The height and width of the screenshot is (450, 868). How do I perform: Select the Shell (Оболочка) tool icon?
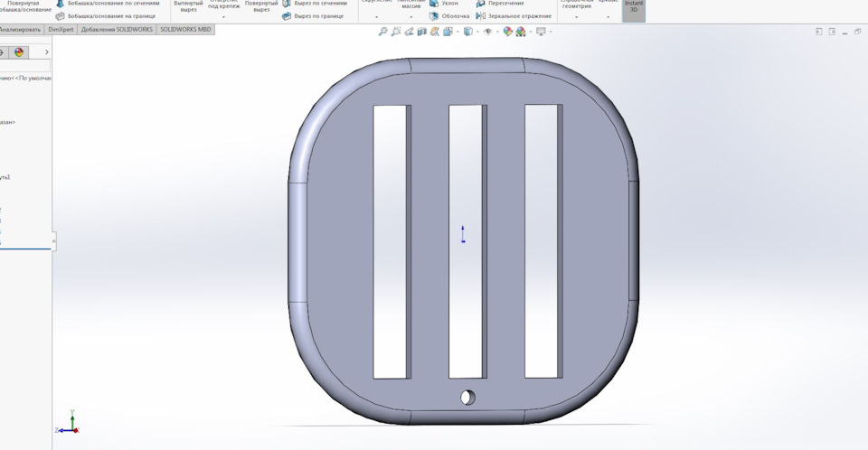click(x=435, y=16)
